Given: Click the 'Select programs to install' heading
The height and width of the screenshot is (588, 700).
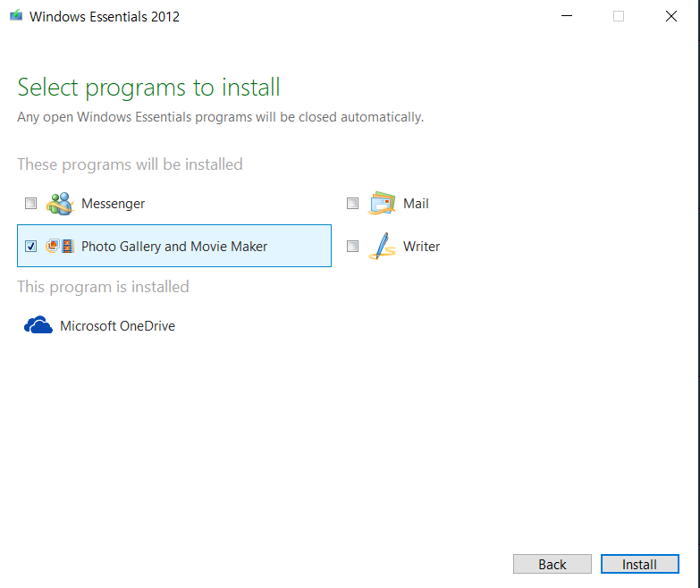Looking at the screenshot, I should click(148, 88).
